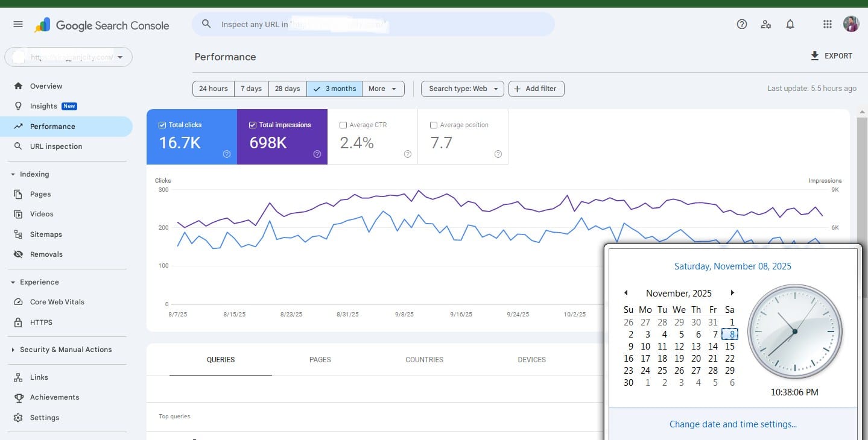Open the notifications bell

point(790,24)
